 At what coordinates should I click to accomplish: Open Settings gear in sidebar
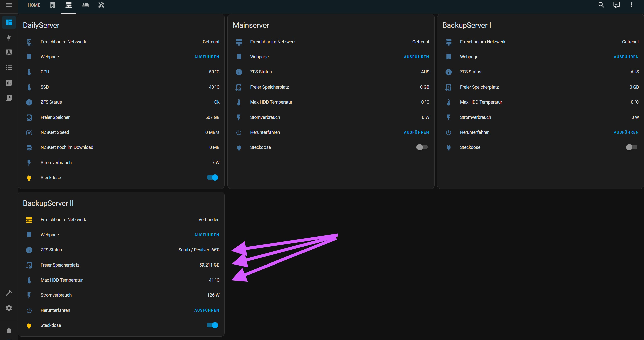(9, 308)
